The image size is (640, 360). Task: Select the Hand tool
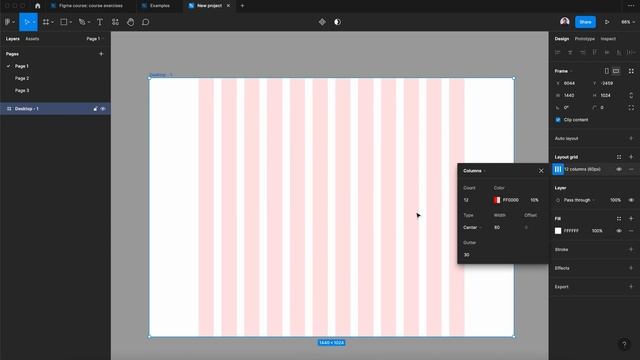(x=131, y=22)
